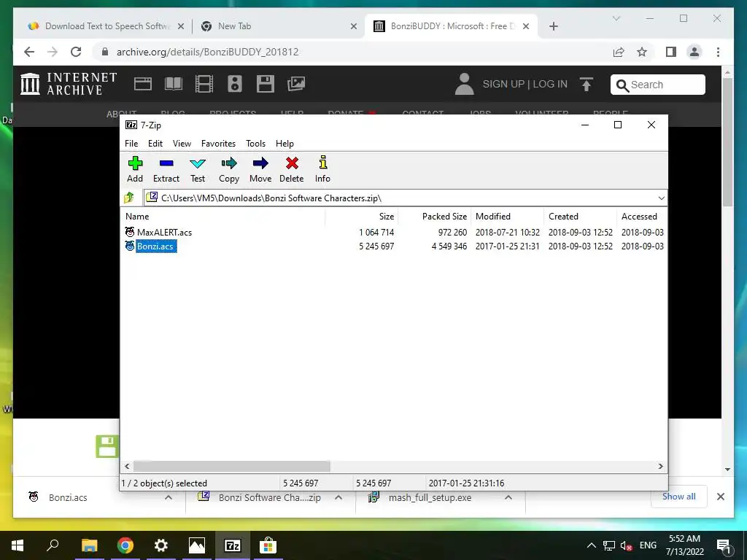Click the red Delete icon

point(292,169)
